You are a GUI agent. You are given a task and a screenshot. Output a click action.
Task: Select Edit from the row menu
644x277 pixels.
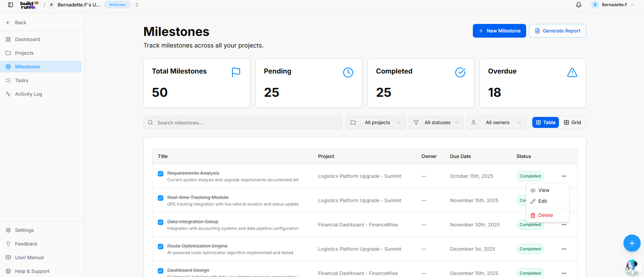pyautogui.click(x=548, y=201)
